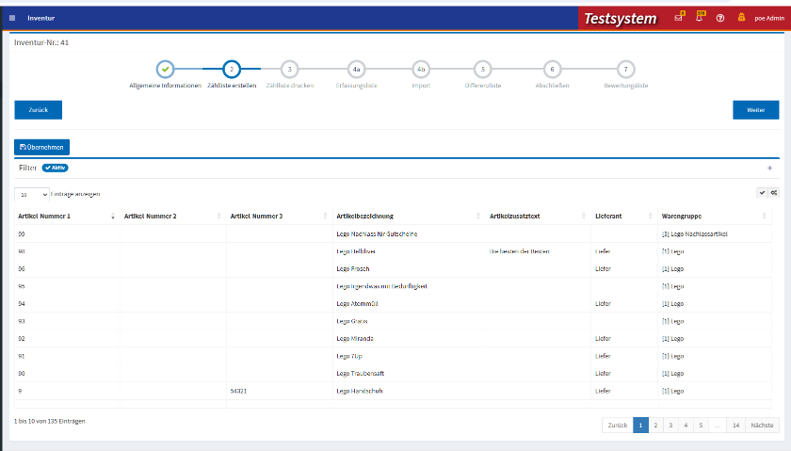The image size is (791, 451).
Task: Click the Inventur title in header
Action: point(41,18)
